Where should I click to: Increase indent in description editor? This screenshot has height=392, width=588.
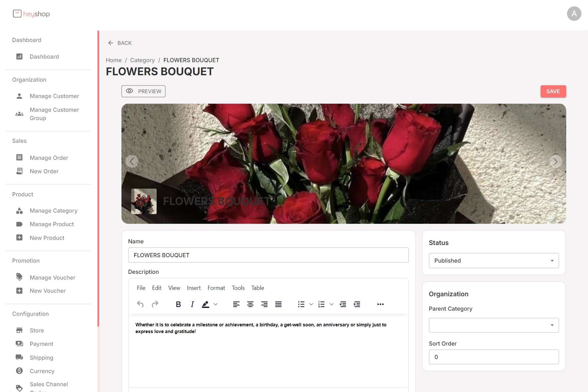coord(357,304)
